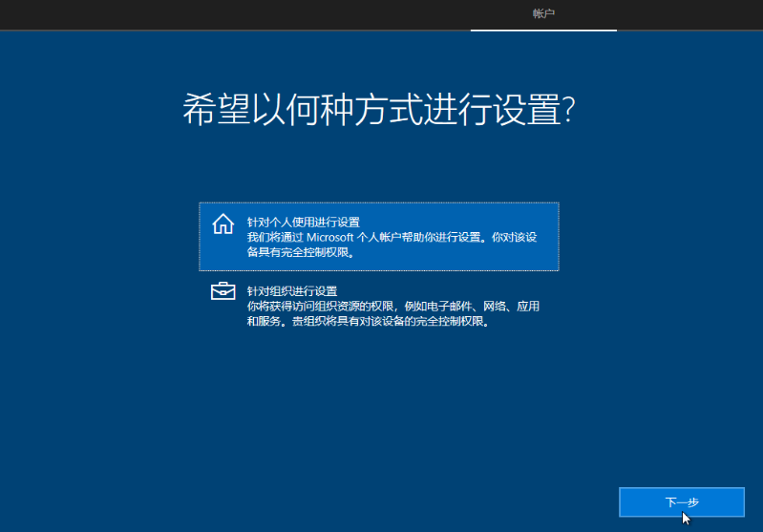This screenshot has height=532, width=763.
Task: Click the 下一步 button
Action: point(682,501)
